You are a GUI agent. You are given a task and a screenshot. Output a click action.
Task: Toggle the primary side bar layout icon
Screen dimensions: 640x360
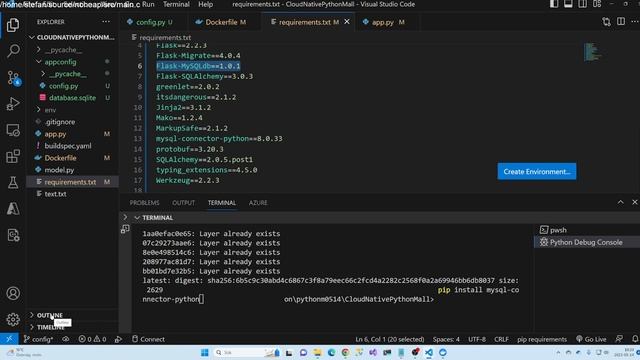pyautogui.click(x=554, y=4)
